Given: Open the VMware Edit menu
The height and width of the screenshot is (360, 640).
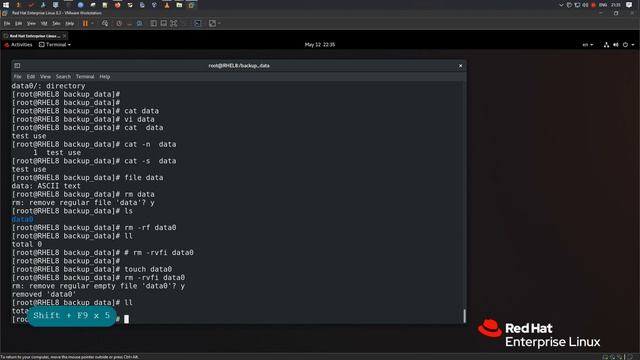Looking at the screenshot, I should [18, 24].
